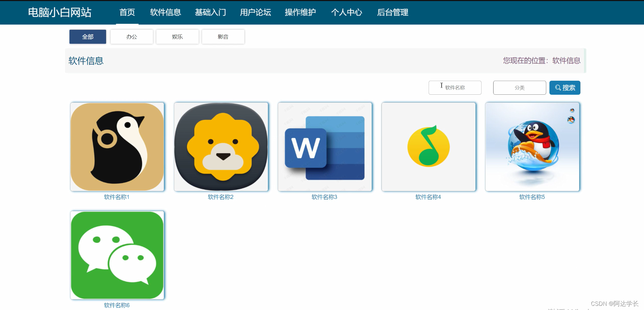Screen dimensions: 644x310
Task: Open the 软件信息 navigation item
Action: coord(165,13)
